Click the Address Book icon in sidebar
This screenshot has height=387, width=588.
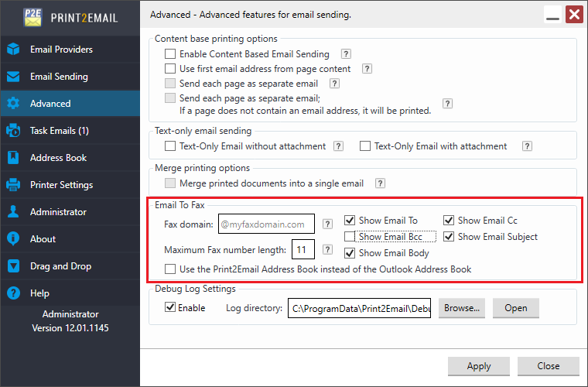[x=13, y=158]
